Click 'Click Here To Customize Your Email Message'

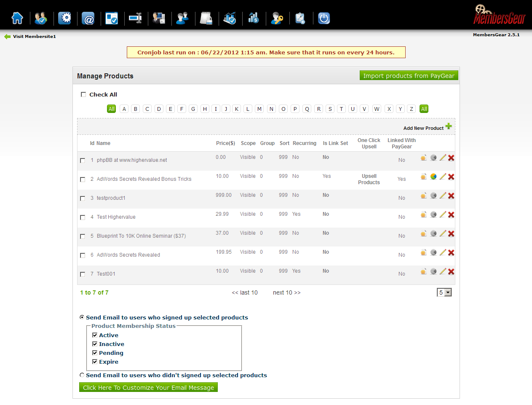coord(148,387)
